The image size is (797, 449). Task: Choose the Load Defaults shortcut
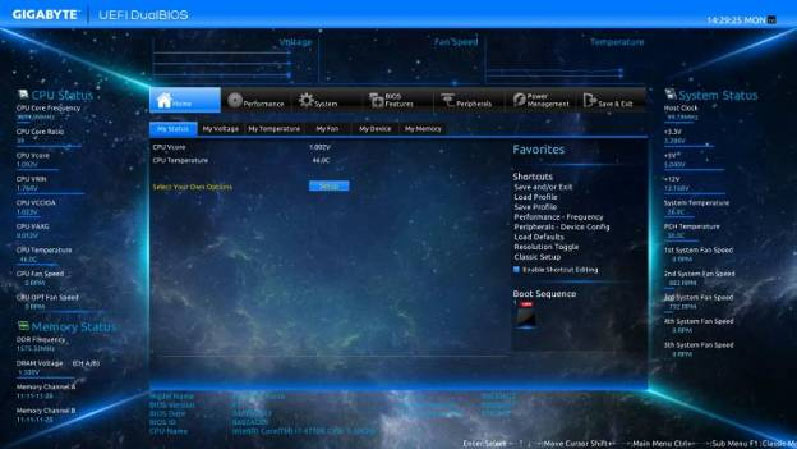click(539, 237)
